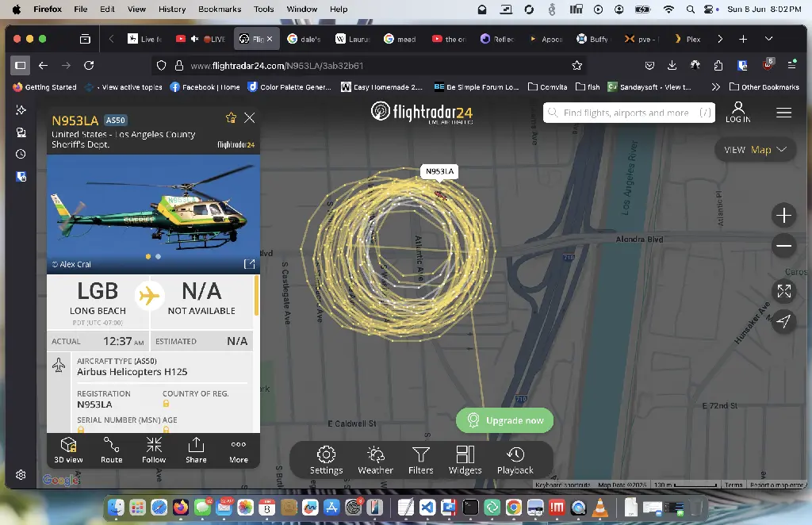Open Other Bookmarks folder
812x525 pixels.
(764, 87)
